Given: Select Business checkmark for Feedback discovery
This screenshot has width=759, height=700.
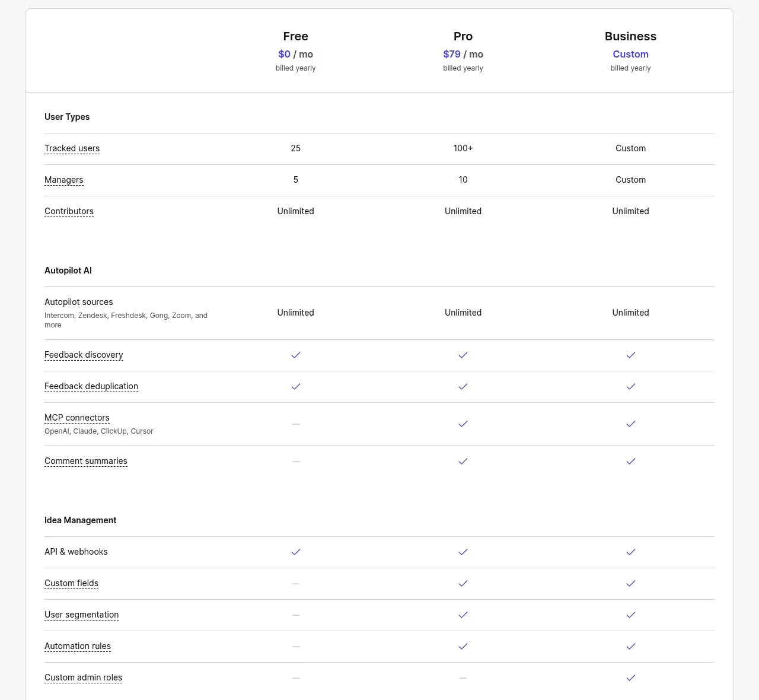Looking at the screenshot, I should click(x=631, y=355).
